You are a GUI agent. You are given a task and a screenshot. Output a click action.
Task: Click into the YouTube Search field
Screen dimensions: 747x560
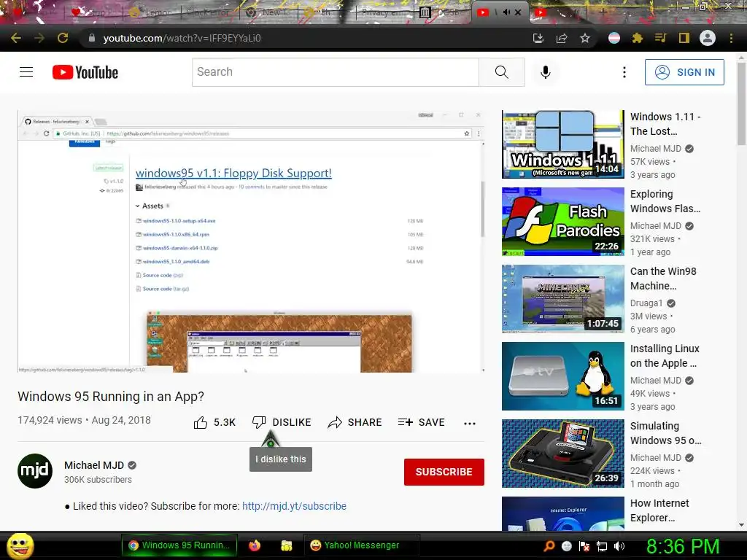pyautogui.click(x=336, y=72)
